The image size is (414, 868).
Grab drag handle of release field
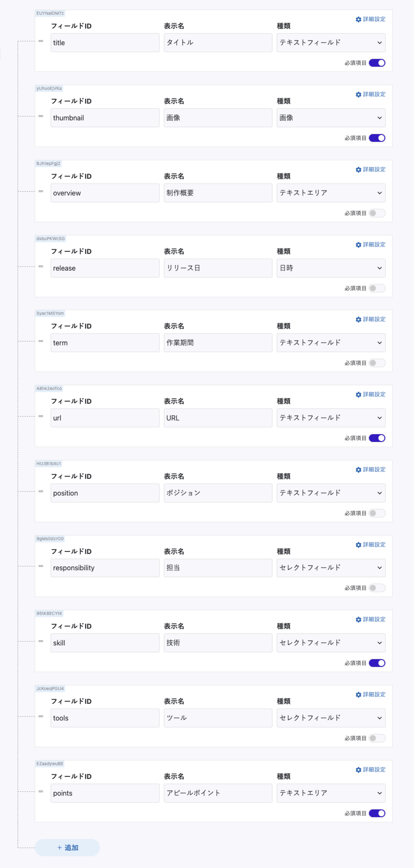[x=41, y=266]
